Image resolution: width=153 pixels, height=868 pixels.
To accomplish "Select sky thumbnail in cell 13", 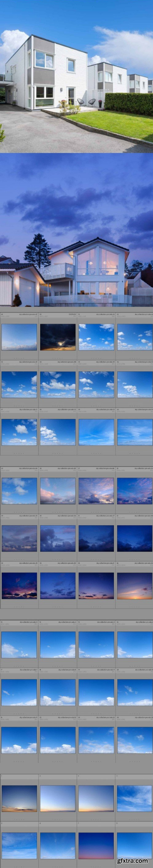I will (19, 645).
